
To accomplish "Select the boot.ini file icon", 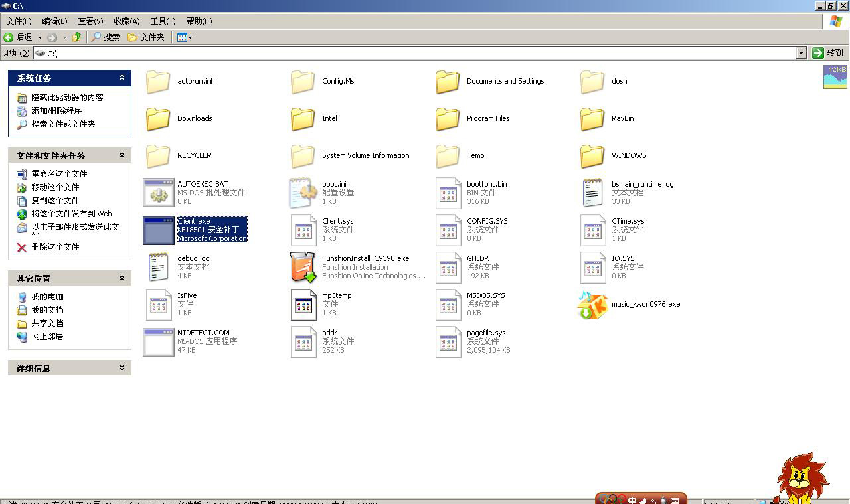I will coord(303,193).
